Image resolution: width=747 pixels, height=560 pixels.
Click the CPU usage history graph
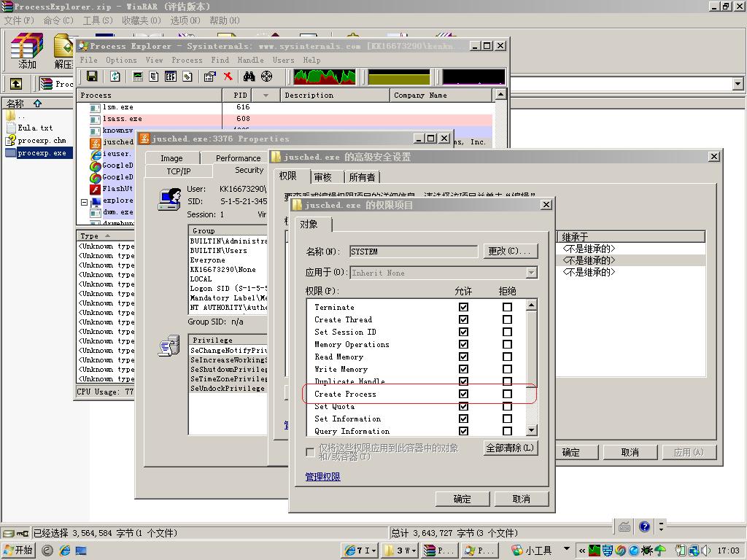point(324,77)
